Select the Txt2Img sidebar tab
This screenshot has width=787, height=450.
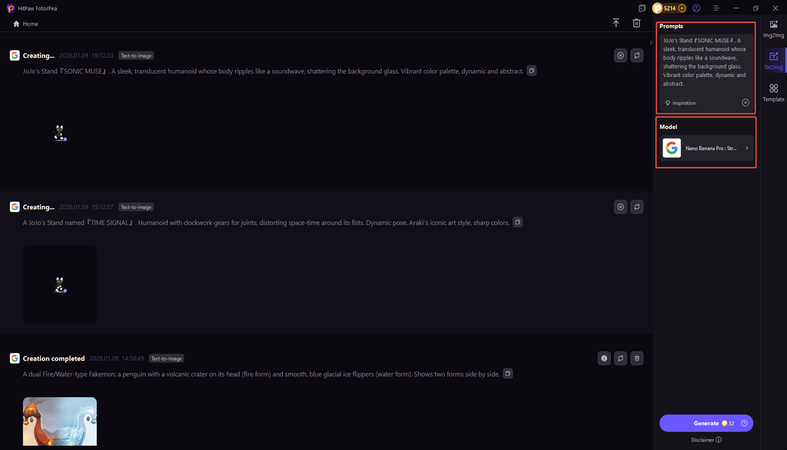(x=773, y=60)
